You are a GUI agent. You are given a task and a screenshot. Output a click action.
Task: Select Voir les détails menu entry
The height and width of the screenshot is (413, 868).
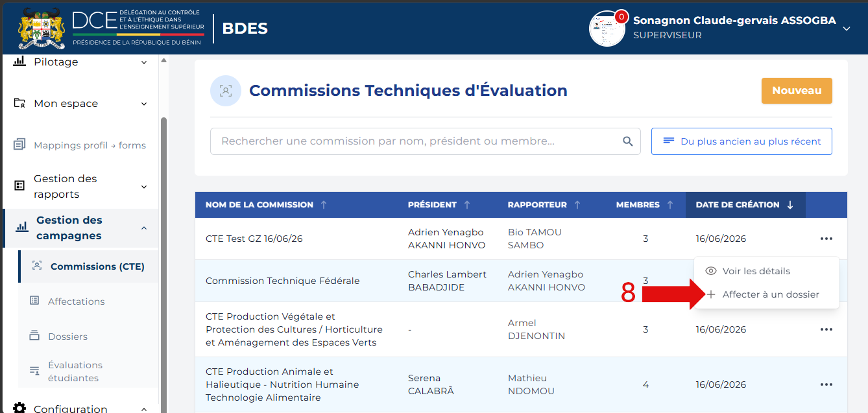pyautogui.click(x=767, y=271)
